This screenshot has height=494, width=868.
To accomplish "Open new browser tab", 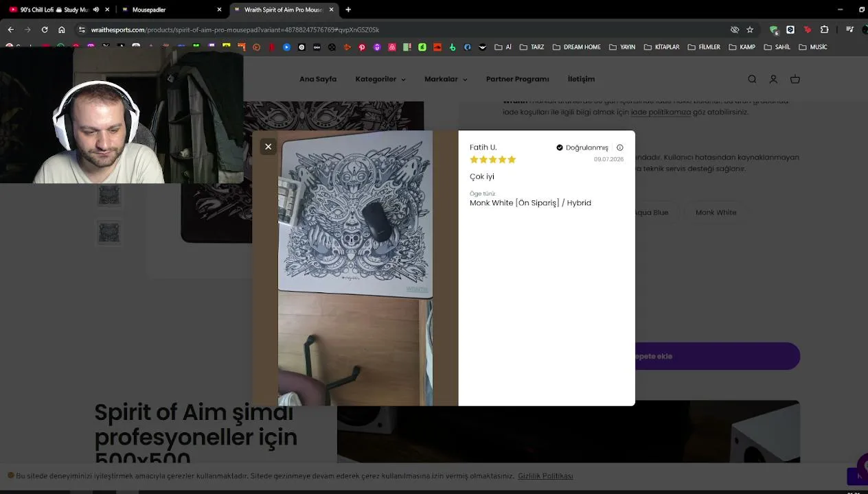I will point(348,10).
